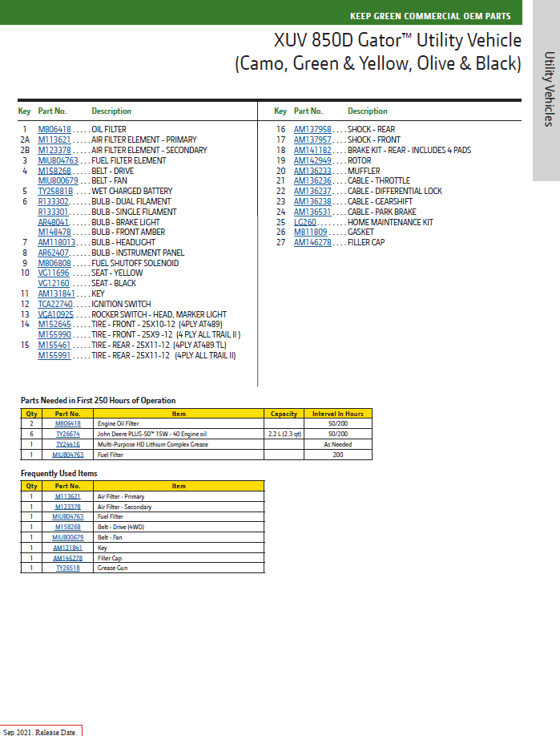The height and width of the screenshot is (736, 560).
Task: Click 'KEEP GREEN COMMERCIAL OEM PARTS' banner text
Action: pos(430,16)
